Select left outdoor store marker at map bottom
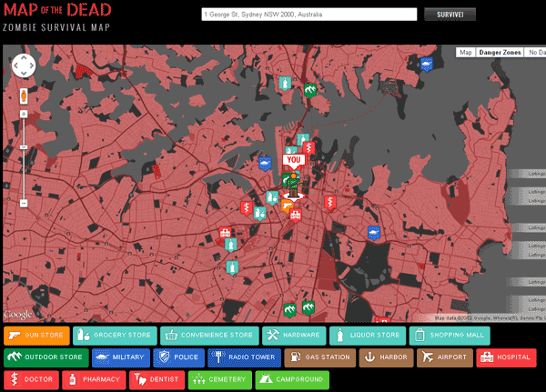546x392 pixels. point(289,310)
